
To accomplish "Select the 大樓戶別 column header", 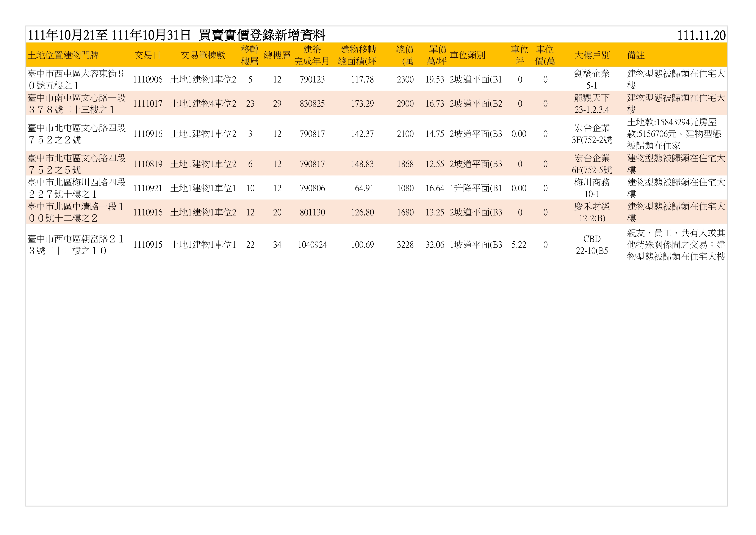I will click(x=592, y=55).
